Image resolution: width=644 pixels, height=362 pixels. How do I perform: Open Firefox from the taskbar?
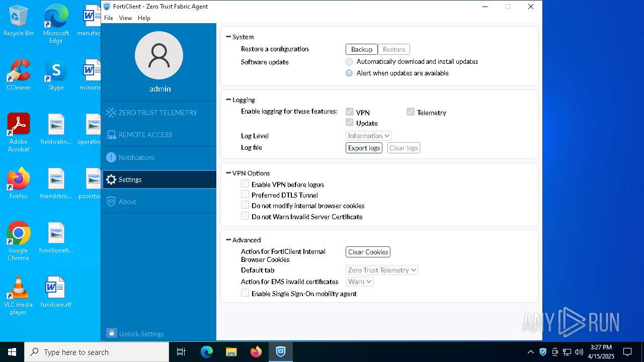click(256, 352)
